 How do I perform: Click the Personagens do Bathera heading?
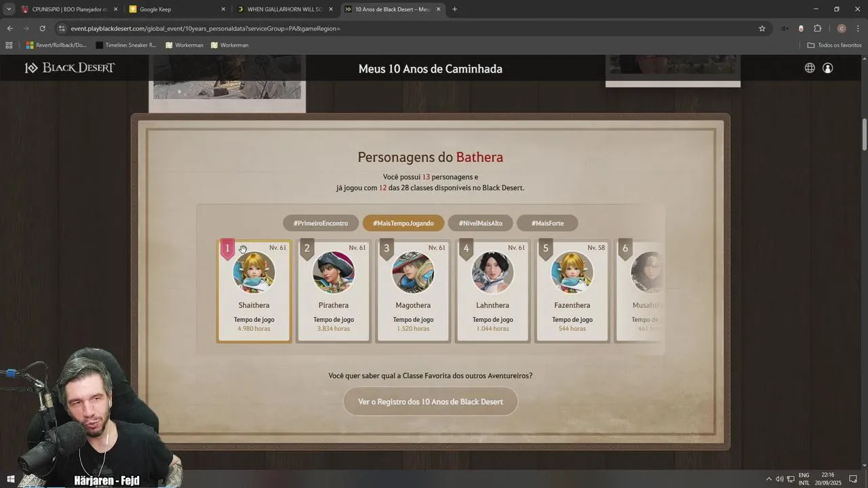coord(431,157)
